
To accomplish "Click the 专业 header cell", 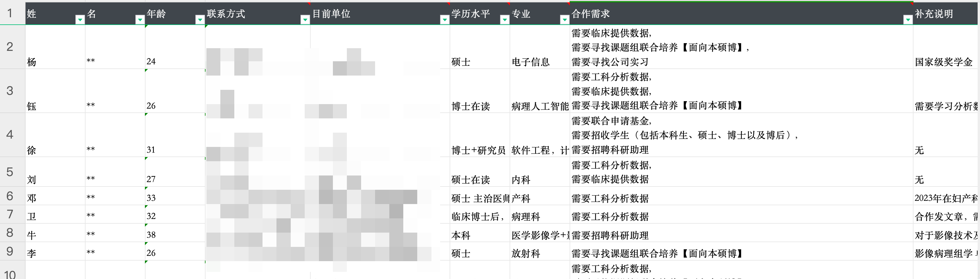I will tap(540, 14).
